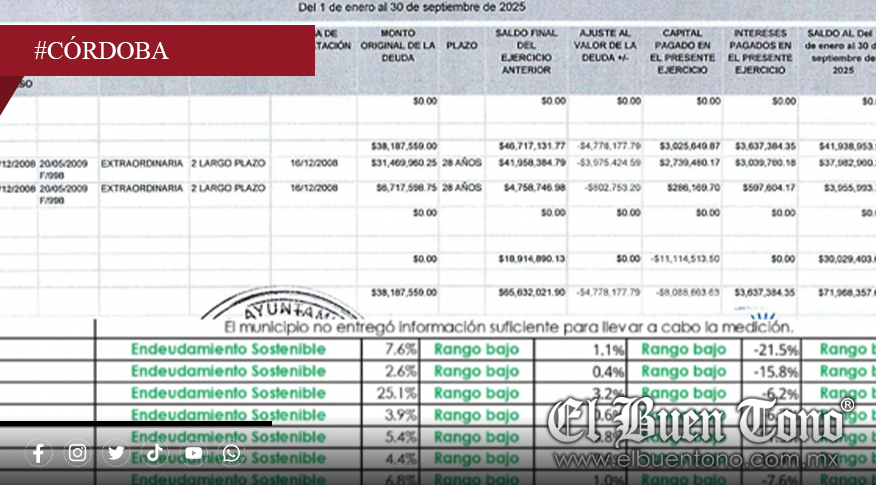Click the MONTO ORIGINAL DE LA DEUDA header
The height and width of the screenshot is (485, 876).
tap(402, 45)
